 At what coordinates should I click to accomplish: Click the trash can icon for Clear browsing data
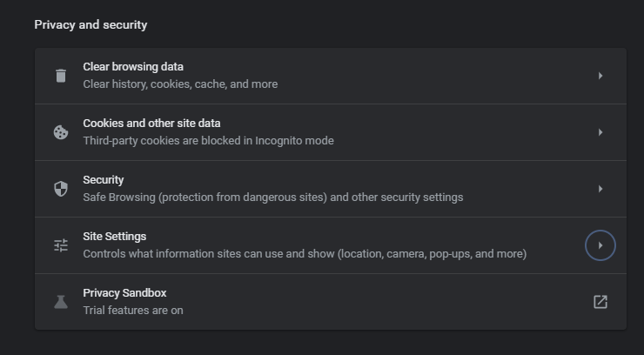[x=60, y=76]
